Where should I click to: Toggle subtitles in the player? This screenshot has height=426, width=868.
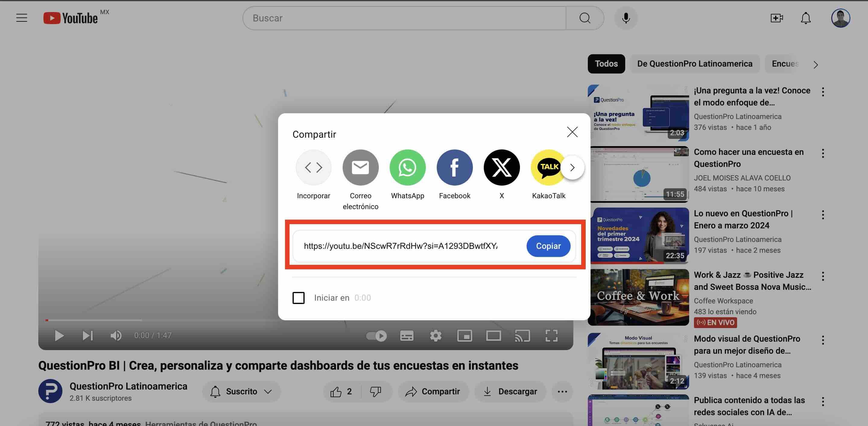pos(407,336)
